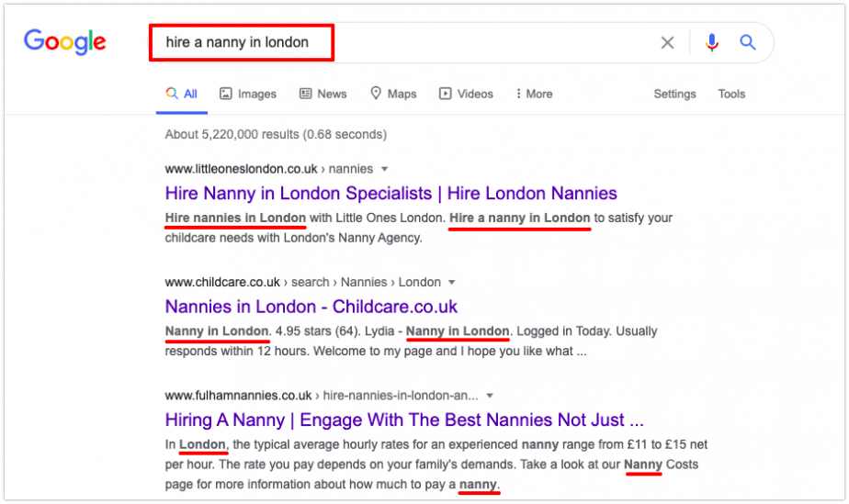Click the News tab newspaper icon

coord(305,94)
